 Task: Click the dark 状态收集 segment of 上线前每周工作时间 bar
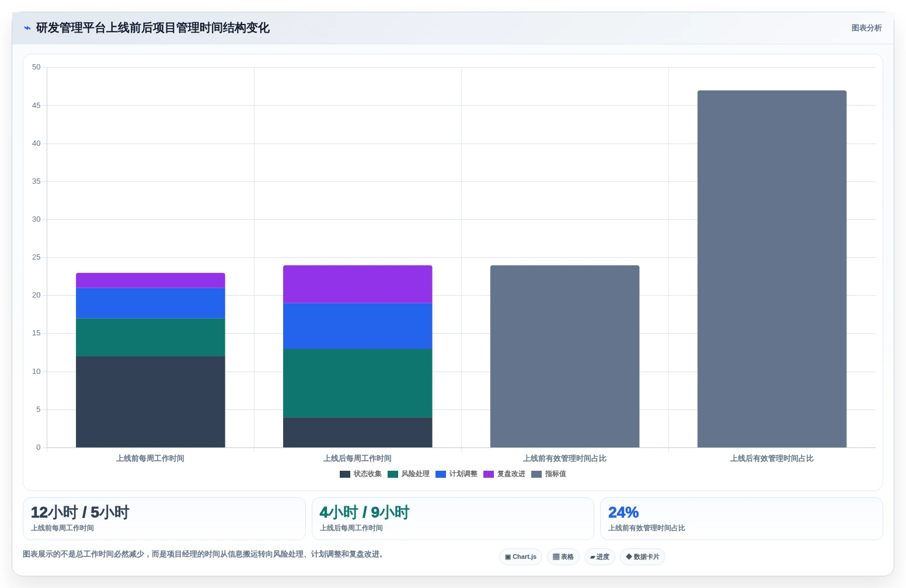coord(151,402)
